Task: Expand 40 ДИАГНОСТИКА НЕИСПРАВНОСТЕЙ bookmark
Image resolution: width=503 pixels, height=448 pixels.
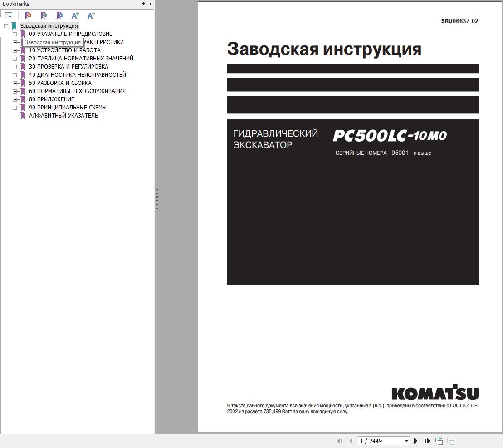Action: [x=15, y=75]
